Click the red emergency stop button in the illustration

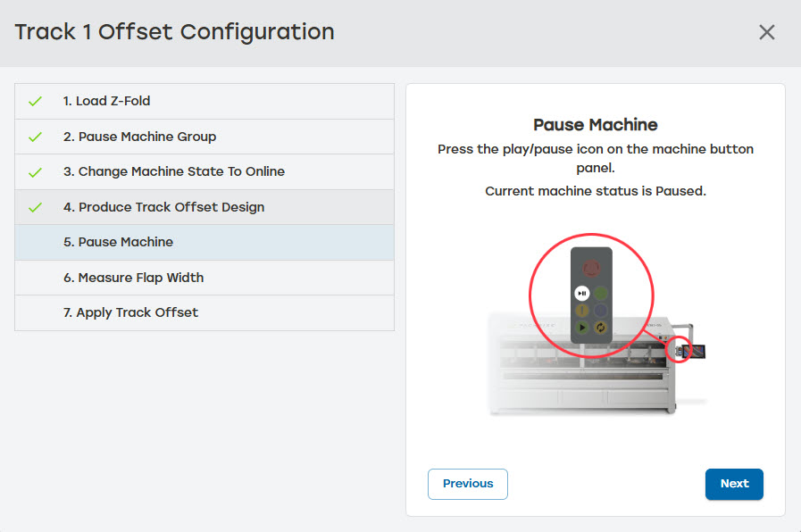tap(590, 268)
